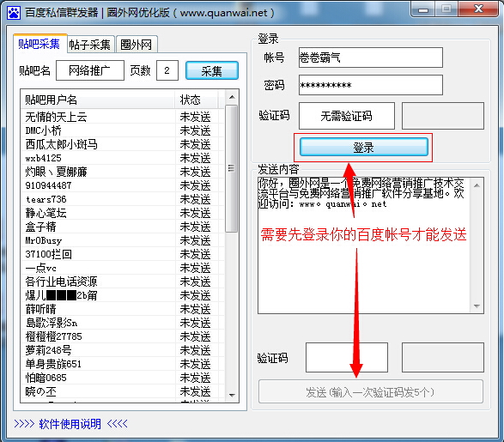Open the 软件使用说明 link

[70, 424]
